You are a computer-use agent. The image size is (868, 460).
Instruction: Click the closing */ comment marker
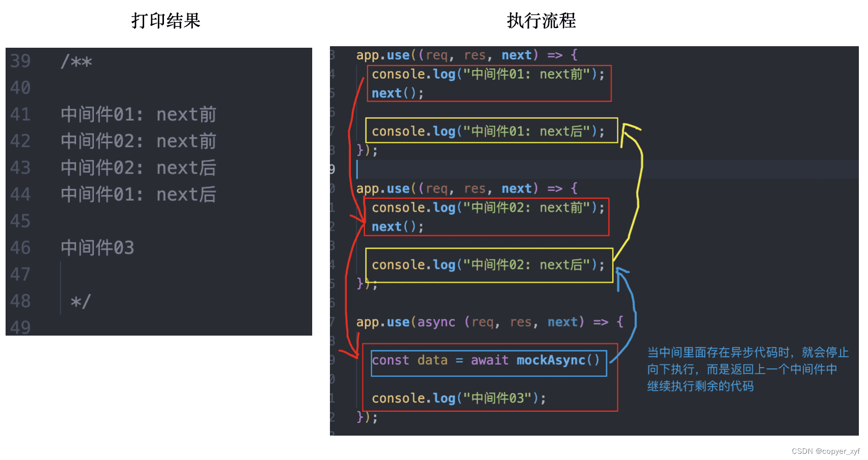[x=80, y=302]
